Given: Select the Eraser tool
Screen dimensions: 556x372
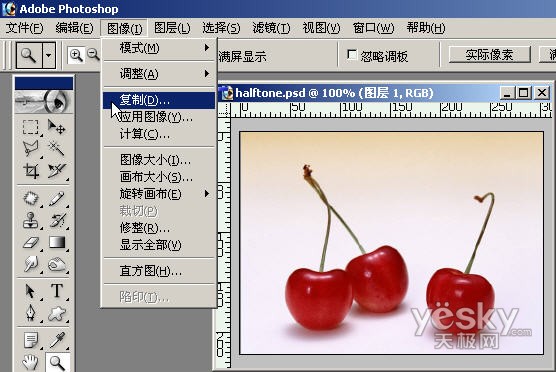Looking at the screenshot, I should click(x=30, y=243).
